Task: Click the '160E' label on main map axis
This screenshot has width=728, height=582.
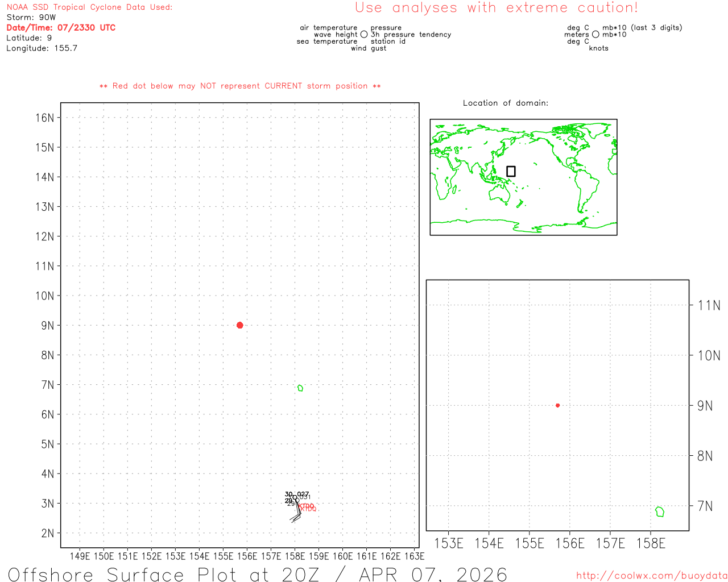Action: 342,556
